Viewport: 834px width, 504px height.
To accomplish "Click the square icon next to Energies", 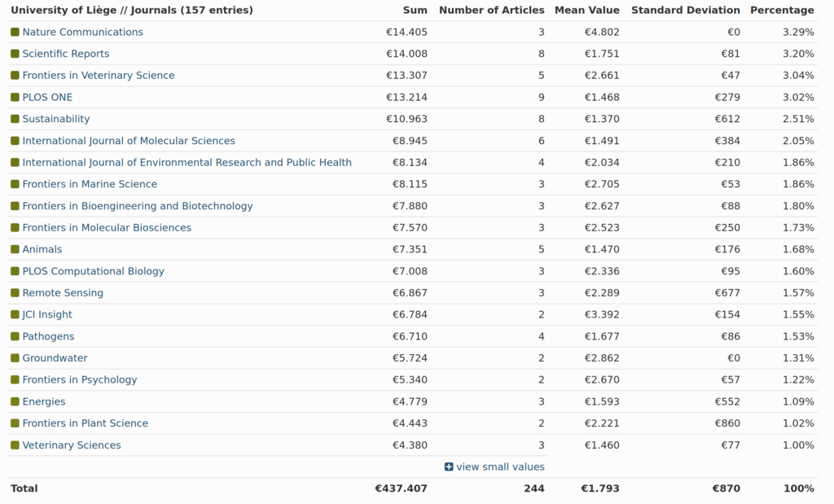I will 15,402.
